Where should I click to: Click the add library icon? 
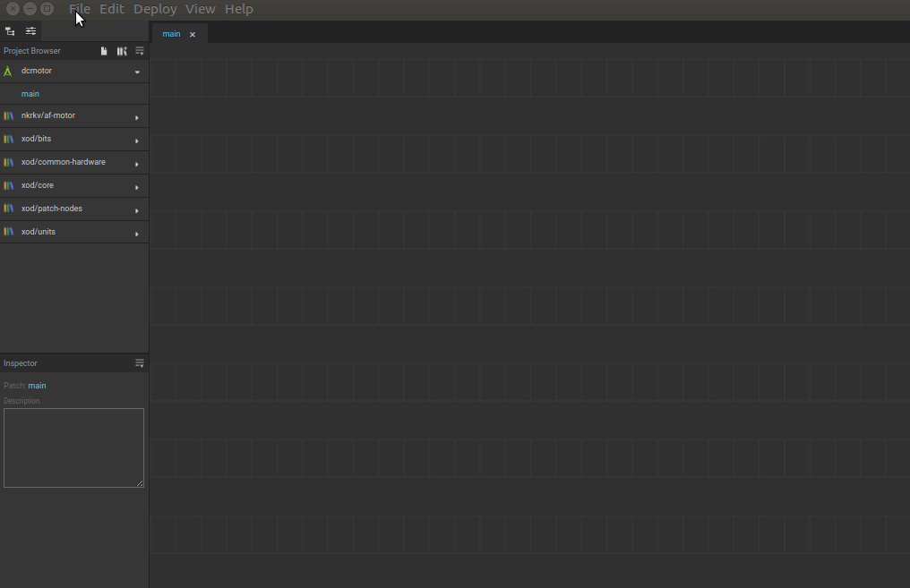coord(122,51)
